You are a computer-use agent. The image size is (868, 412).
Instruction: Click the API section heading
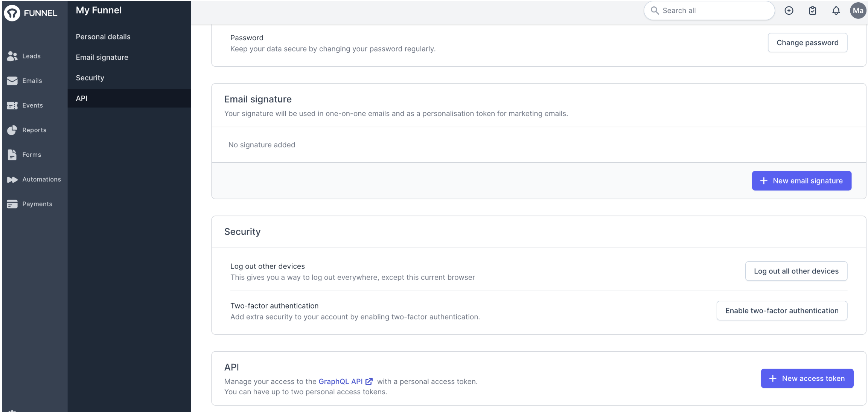click(231, 367)
